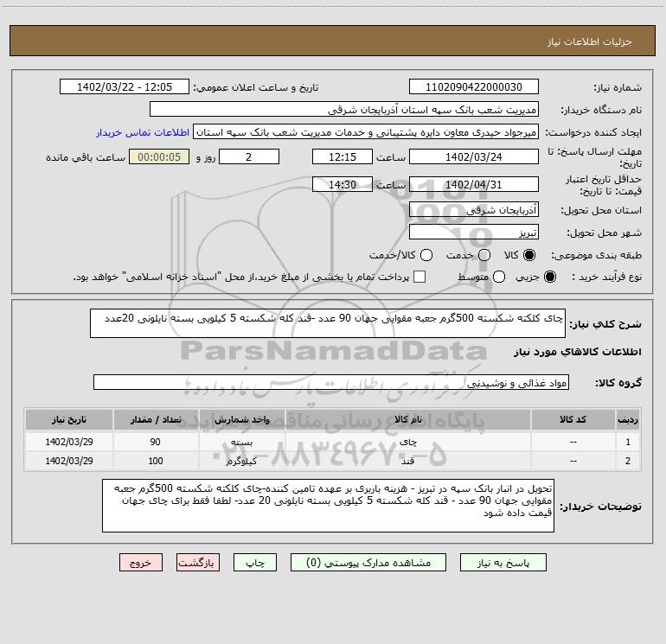Click the date cell in the چای row
The width and height of the screenshot is (666, 644).
click(69, 442)
